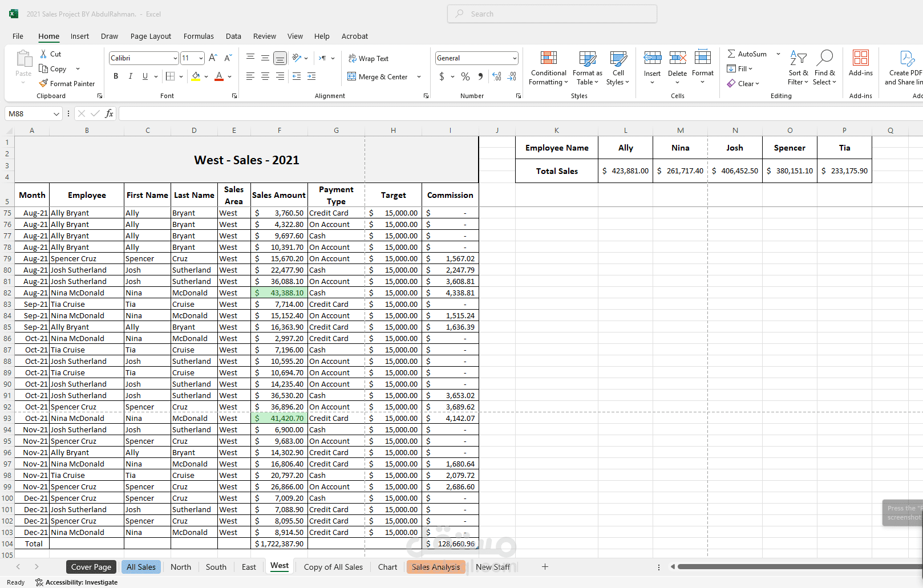
Task: Open the Find & Select tool
Action: pos(824,68)
